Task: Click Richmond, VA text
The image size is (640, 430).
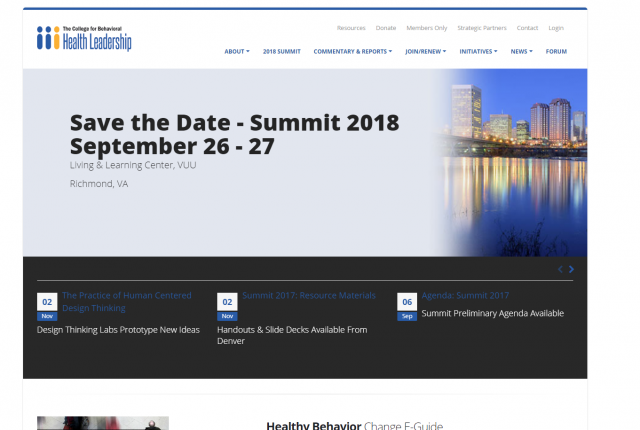Action: (99, 184)
